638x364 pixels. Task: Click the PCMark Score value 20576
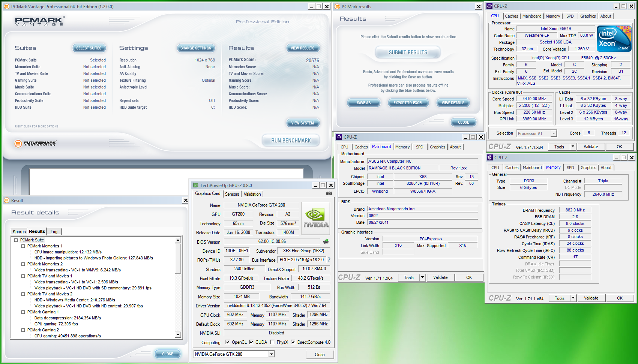(312, 60)
